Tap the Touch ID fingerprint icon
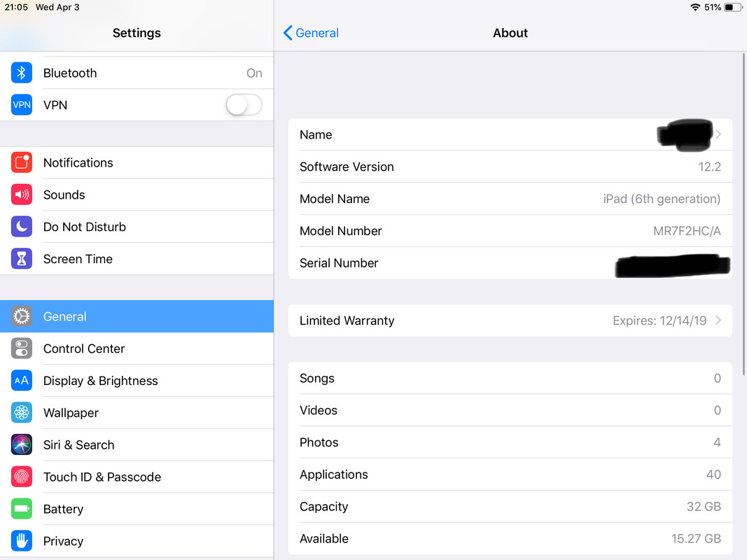Viewport: 747px width, 560px height. pos(22,477)
